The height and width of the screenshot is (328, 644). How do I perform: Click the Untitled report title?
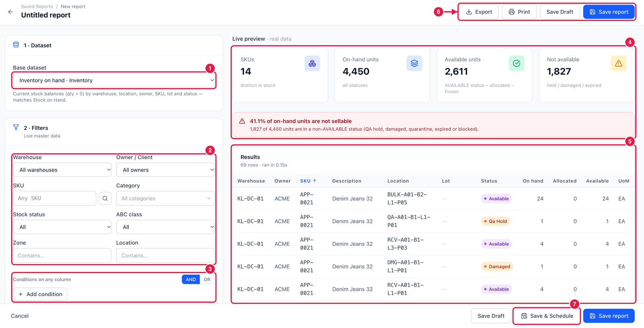(46, 15)
